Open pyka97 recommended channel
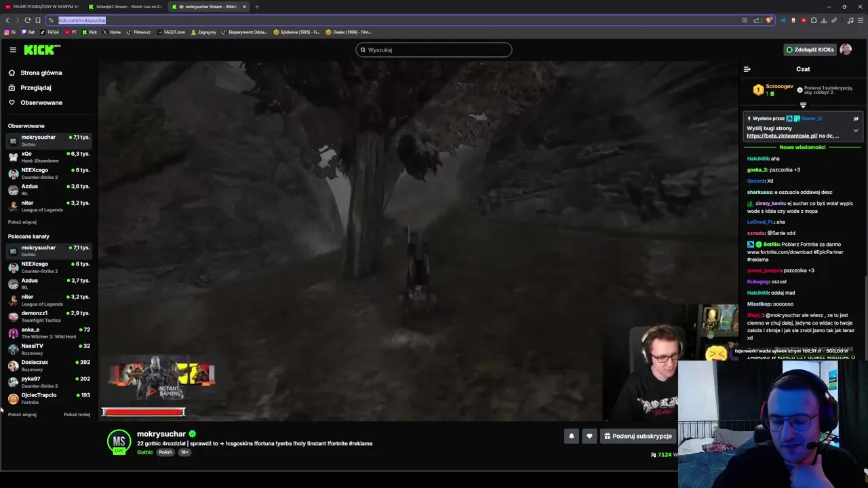The image size is (868, 488). point(49,382)
